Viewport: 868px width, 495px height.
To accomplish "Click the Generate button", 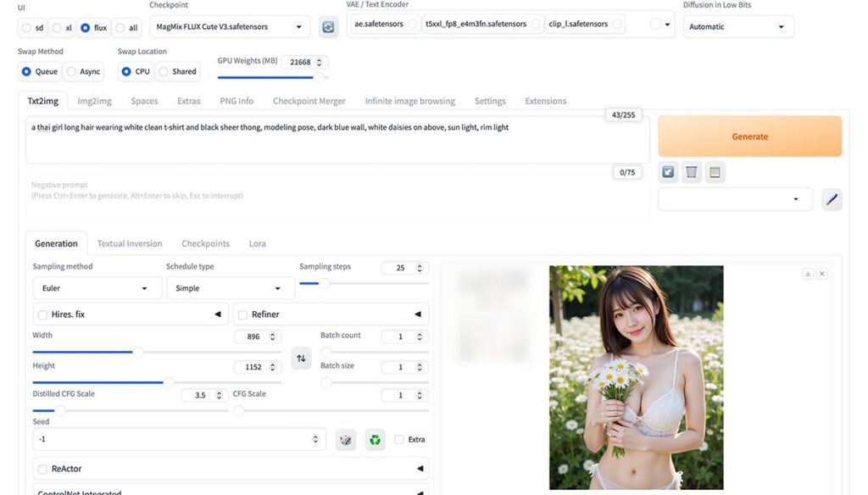I will [749, 136].
